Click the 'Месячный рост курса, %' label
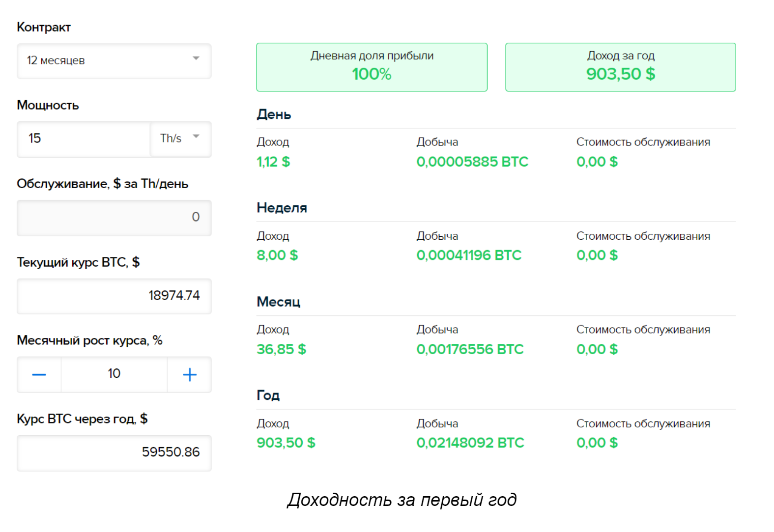This screenshot has height=532, width=774. click(89, 340)
